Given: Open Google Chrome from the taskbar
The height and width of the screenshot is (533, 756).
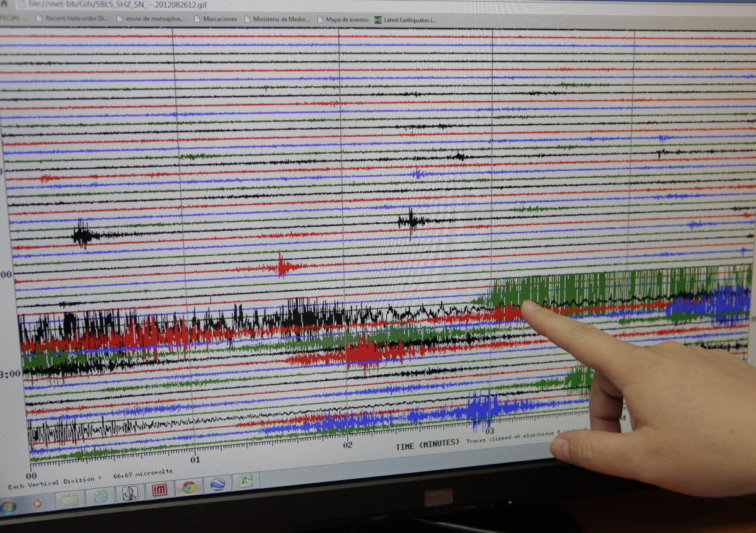Looking at the screenshot, I should [188, 487].
